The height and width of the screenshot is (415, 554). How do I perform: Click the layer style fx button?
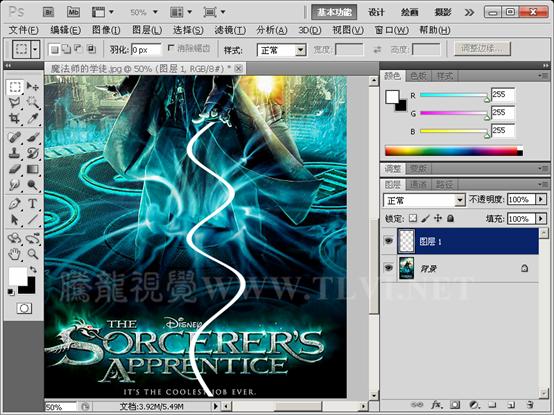pos(436,404)
